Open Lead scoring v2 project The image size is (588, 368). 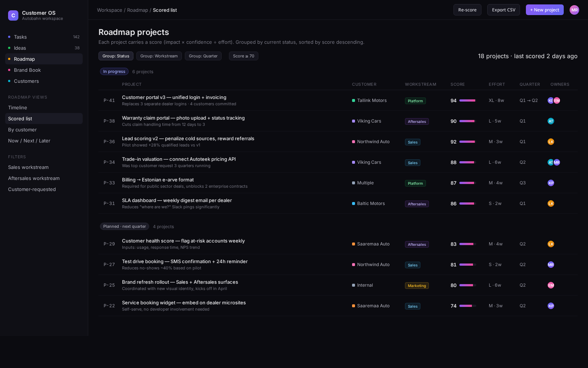point(188,138)
